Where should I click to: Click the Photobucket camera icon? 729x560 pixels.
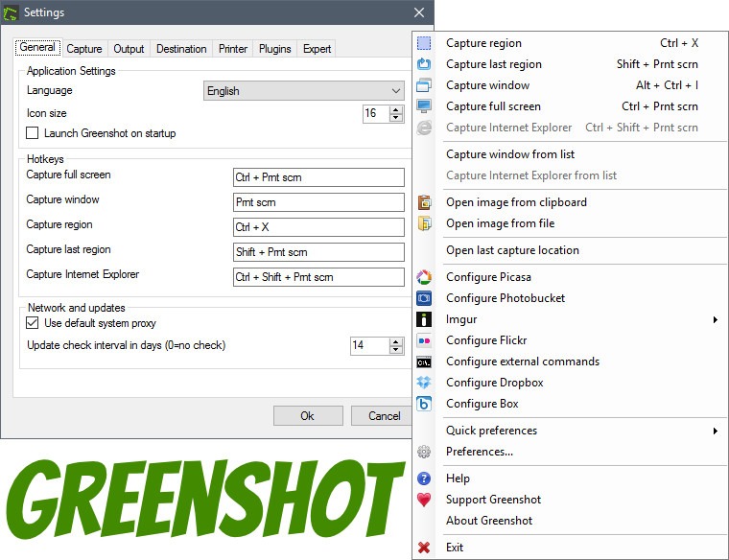point(424,298)
